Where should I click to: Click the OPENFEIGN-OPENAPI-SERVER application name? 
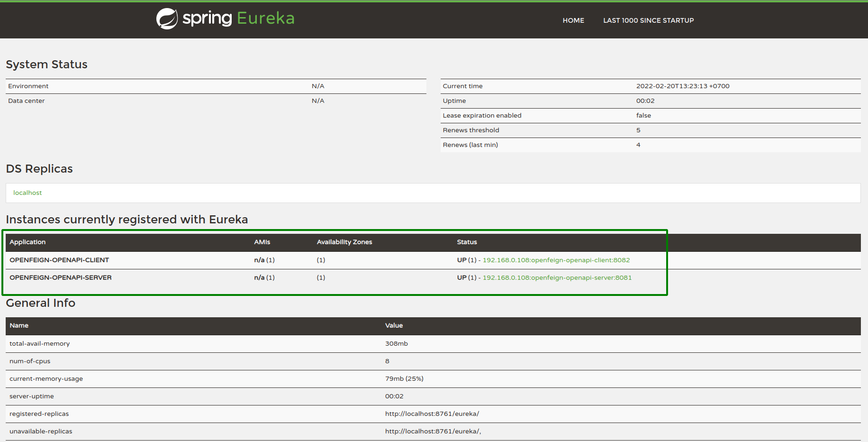pyautogui.click(x=61, y=278)
